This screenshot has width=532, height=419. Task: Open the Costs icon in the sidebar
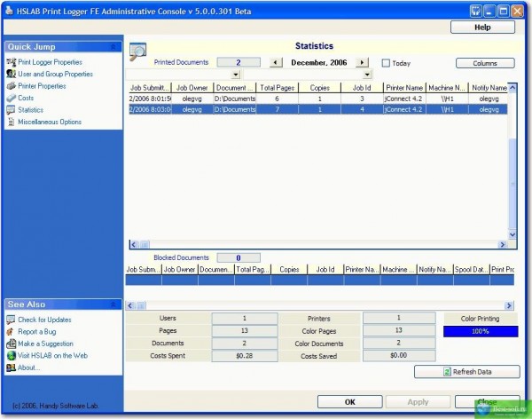click(11, 99)
